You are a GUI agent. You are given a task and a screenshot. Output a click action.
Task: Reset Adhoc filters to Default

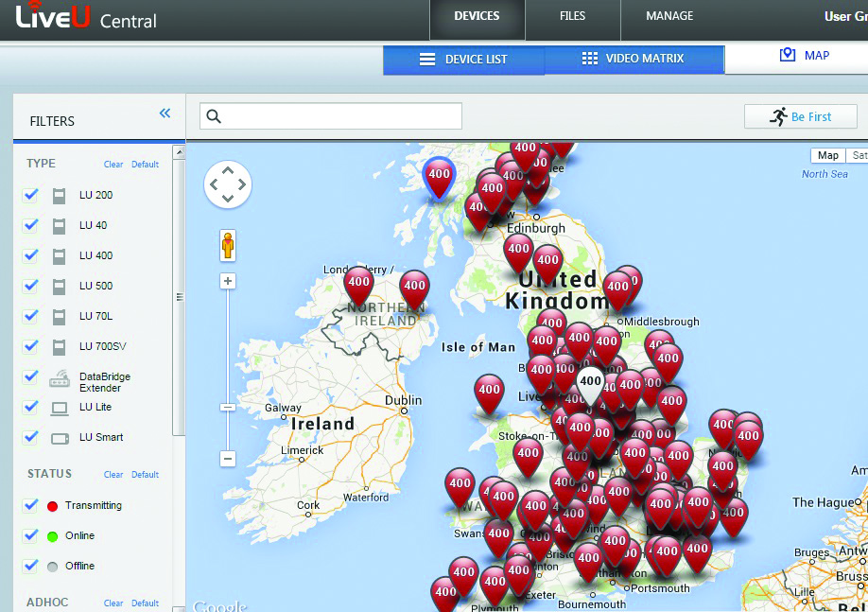click(x=145, y=603)
